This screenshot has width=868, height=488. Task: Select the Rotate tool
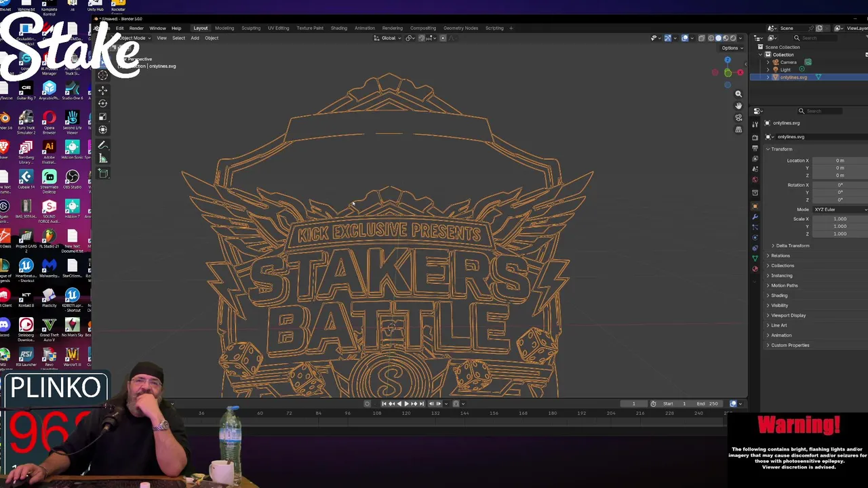103,103
